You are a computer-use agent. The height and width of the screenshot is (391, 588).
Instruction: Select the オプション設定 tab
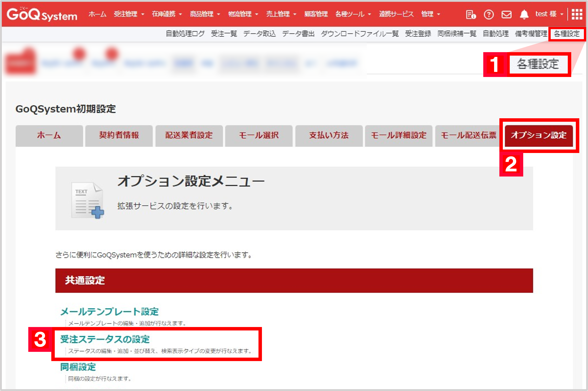point(539,136)
